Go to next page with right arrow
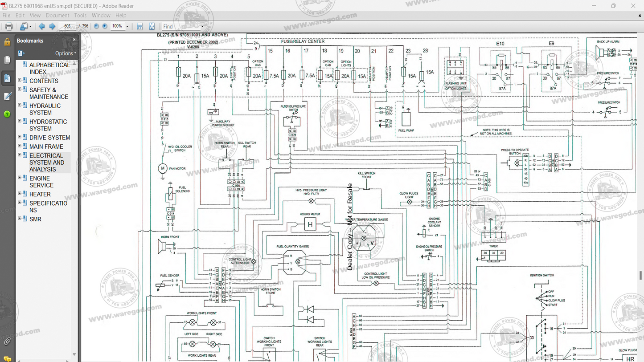The width and height of the screenshot is (644, 362). pos(52,27)
